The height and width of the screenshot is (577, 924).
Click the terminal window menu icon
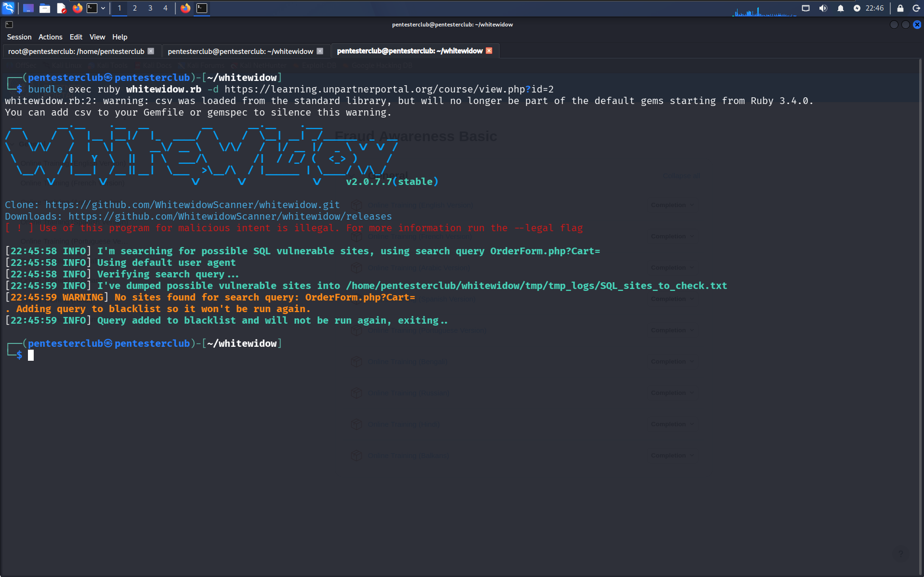pos(9,25)
